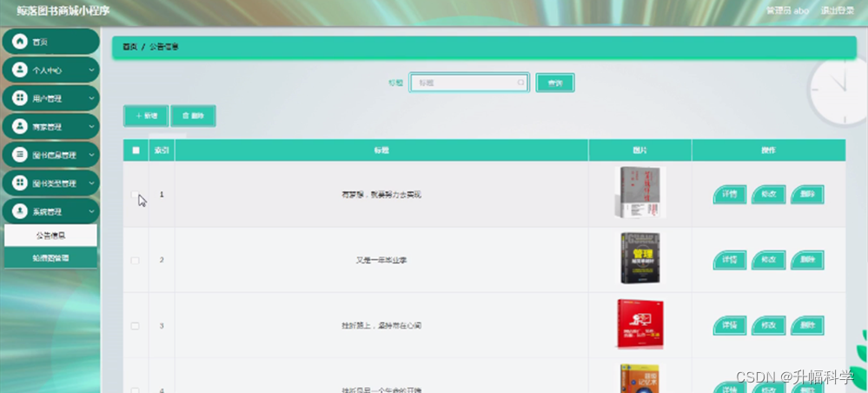Click the title text 又是一年毕业季

[x=381, y=260]
